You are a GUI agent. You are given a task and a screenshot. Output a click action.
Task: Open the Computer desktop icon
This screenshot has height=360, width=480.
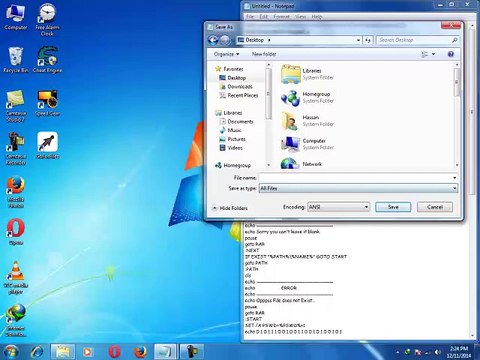coord(15,17)
